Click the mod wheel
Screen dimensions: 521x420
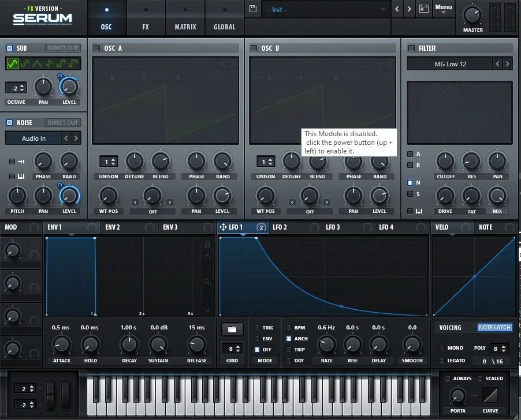click(x=65, y=396)
